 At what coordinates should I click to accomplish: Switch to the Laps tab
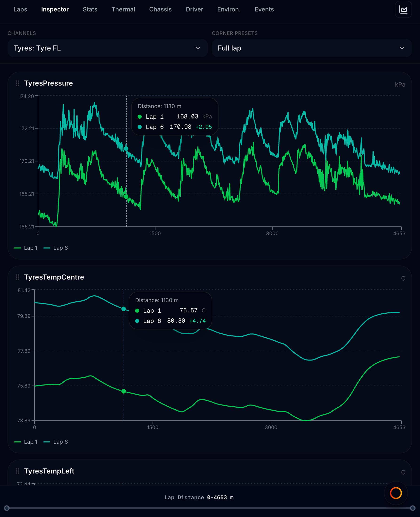(20, 9)
